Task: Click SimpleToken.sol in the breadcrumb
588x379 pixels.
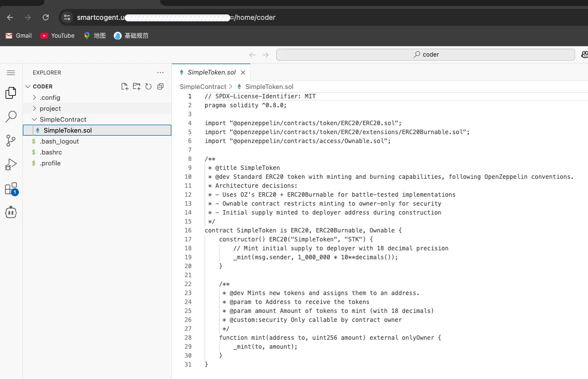Action: point(269,87)
